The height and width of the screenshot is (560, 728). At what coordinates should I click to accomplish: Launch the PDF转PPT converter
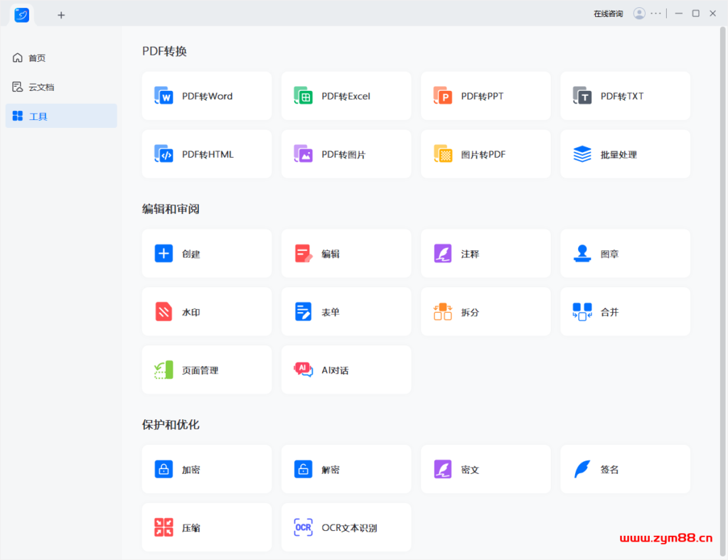pyautogui.click(x=485, y=96)
